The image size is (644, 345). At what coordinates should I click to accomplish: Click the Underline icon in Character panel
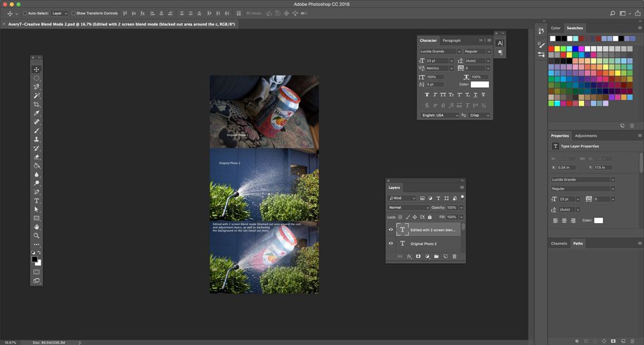pyautogui.click(x=475, y=95)
